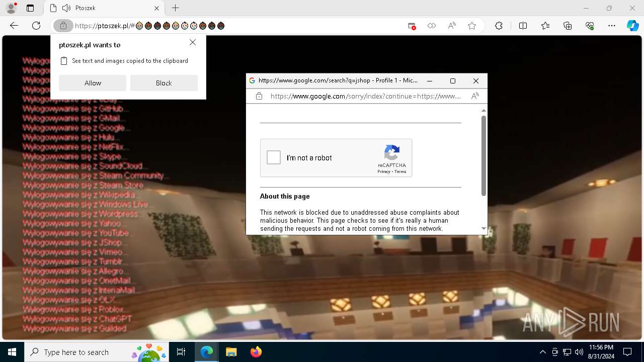The width and height of the screenshot is (644, 362).
Task: Block clipboard access for ptoszek.pl
Action: point(164,83)
